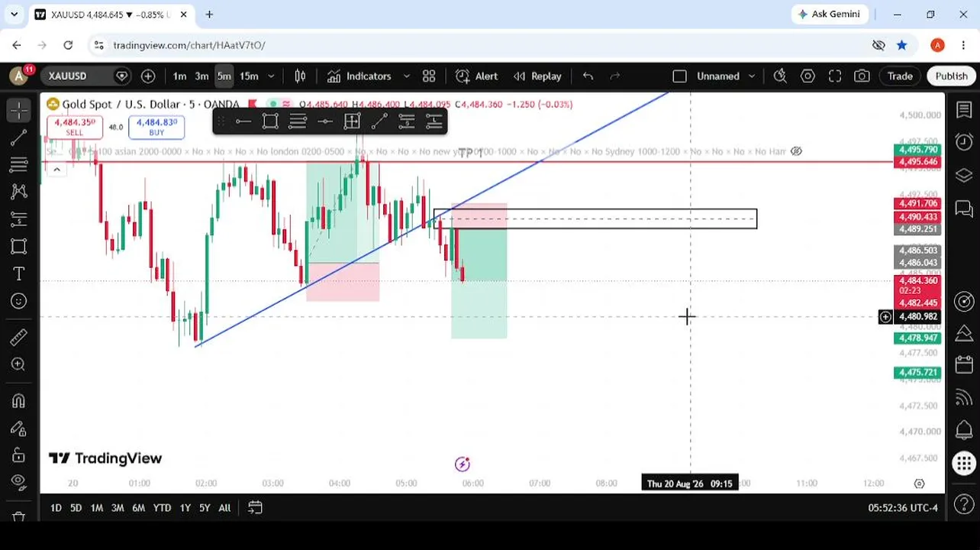Switch to the 1m timeframe
Screen dimensions: 980x550
(179, 76)
